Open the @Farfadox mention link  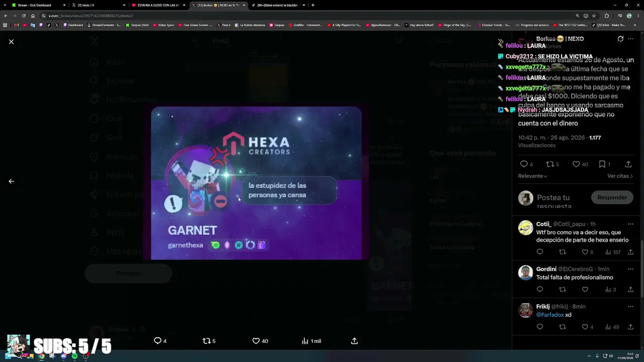point(550,315)
